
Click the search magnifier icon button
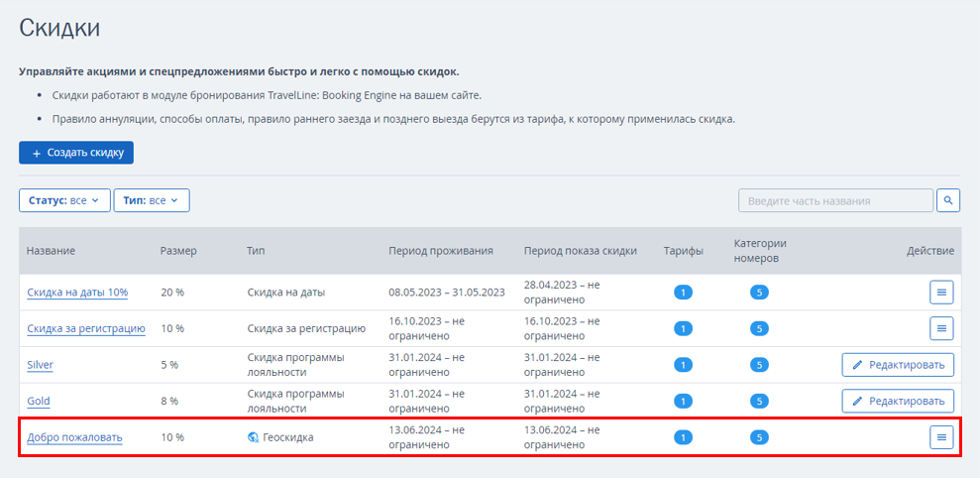click(948, 201)
